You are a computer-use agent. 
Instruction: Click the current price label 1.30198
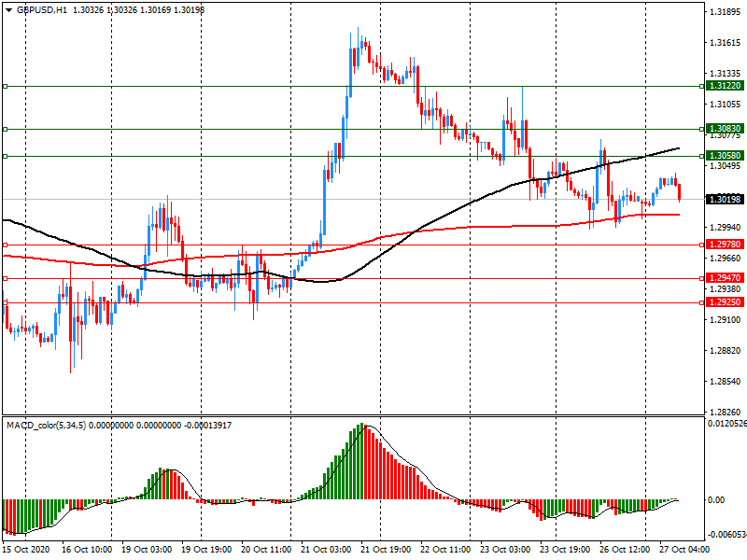(725, 200)
